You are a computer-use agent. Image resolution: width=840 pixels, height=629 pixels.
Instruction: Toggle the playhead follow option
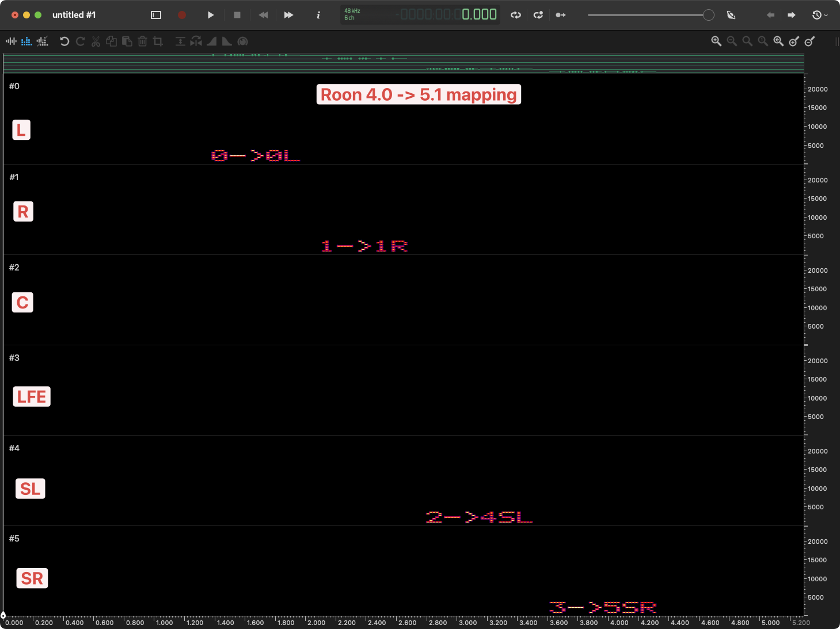[561, 15]
